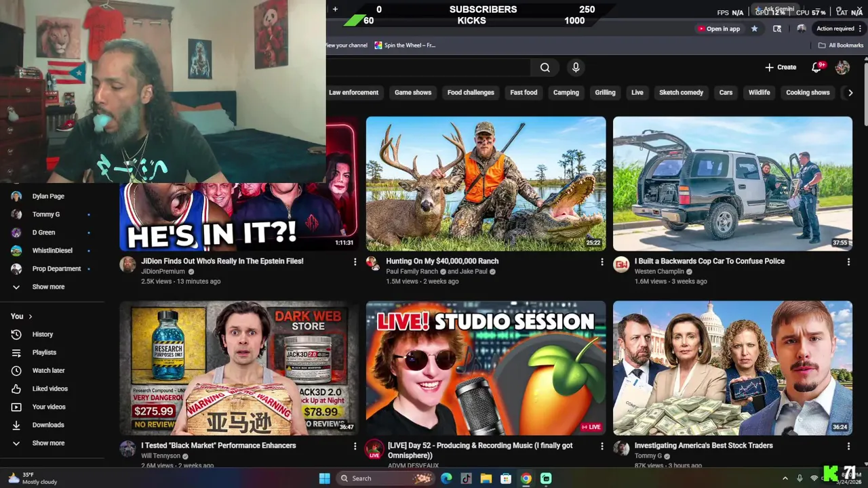Select the Cars filter chip
Screen dimensions: 868x488
pyautogui.click(x=726, y=92)
